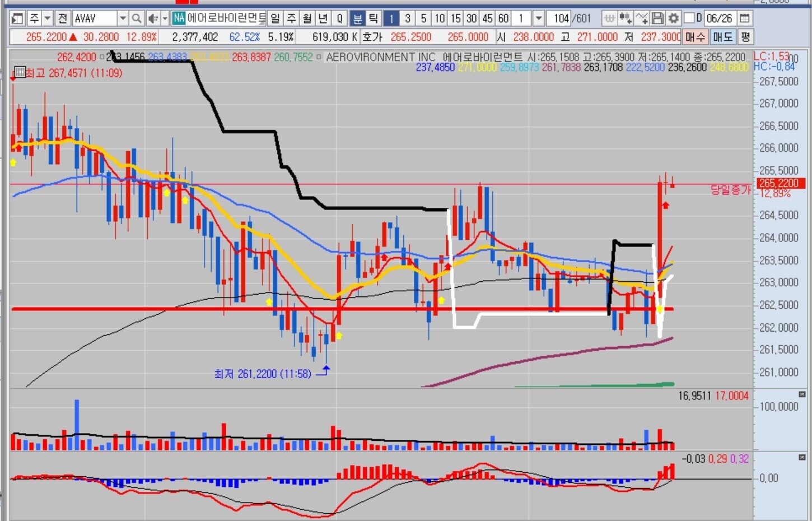This screenshot has width=812, height=521.
Task: Select the 30-minute interval button
Action: tap(472, 18)
